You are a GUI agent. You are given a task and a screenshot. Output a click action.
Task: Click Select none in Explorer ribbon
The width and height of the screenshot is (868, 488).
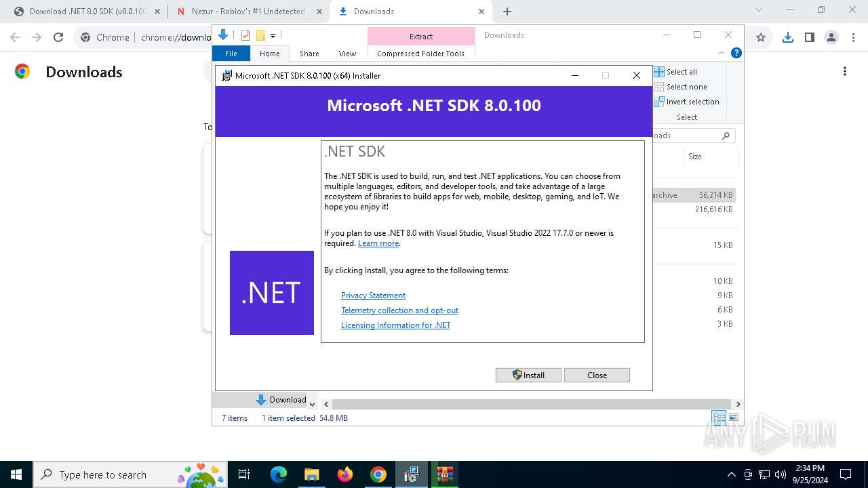point(681,87)
